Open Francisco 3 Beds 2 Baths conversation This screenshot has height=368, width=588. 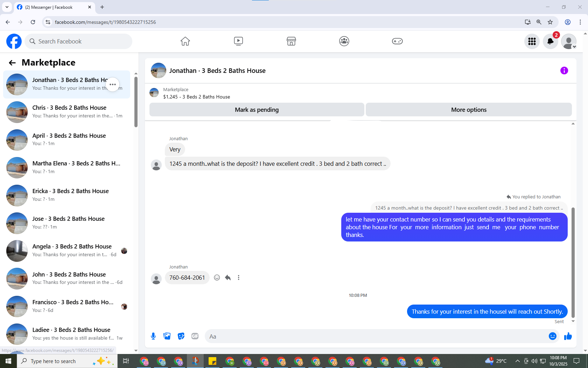tap(66, 306)
